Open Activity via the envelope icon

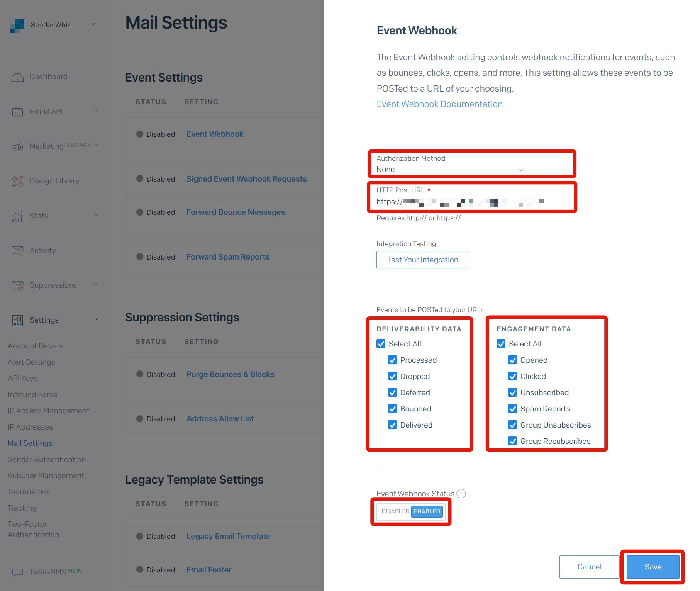18,250
